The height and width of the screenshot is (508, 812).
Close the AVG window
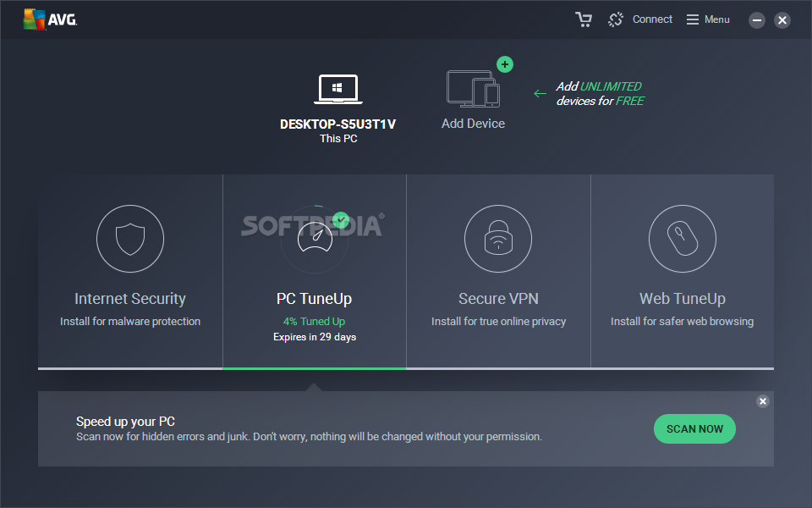pyautogui.click(x=782, y=20)
